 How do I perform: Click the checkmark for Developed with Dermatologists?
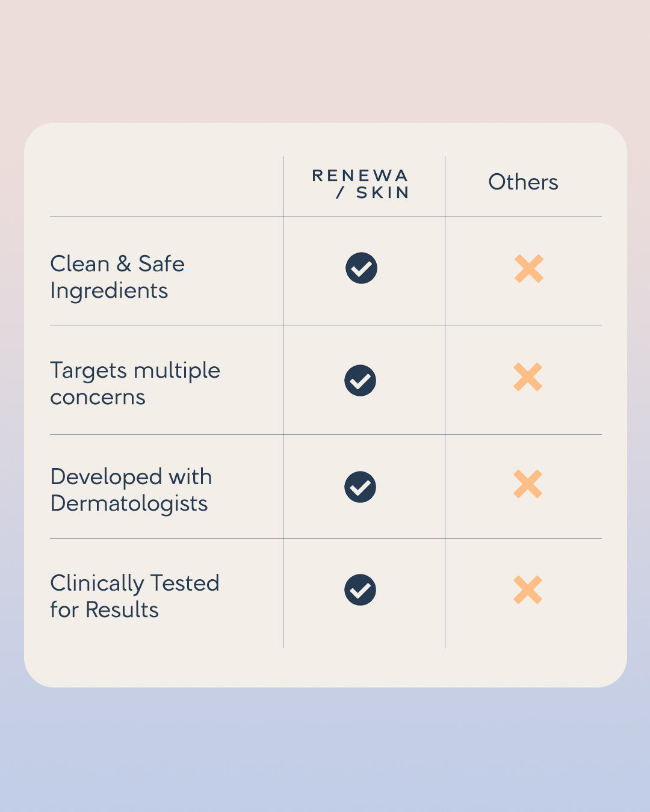tap(360, 487)
